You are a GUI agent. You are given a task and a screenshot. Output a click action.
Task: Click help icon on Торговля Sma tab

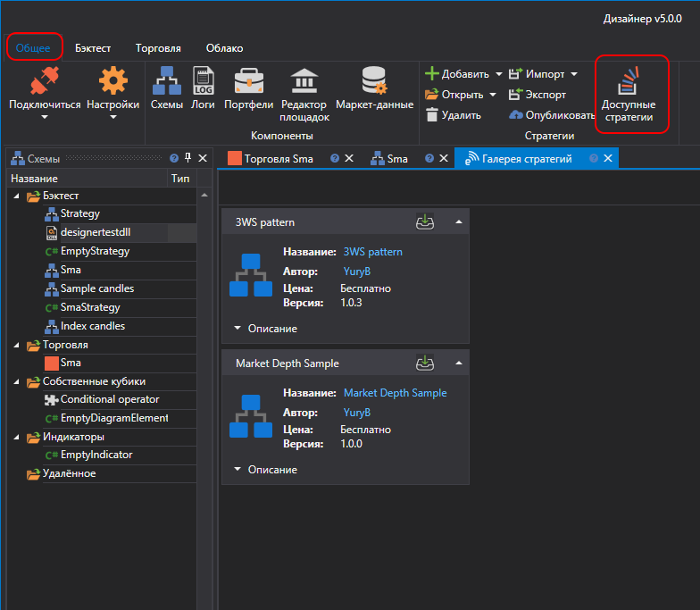334,158
